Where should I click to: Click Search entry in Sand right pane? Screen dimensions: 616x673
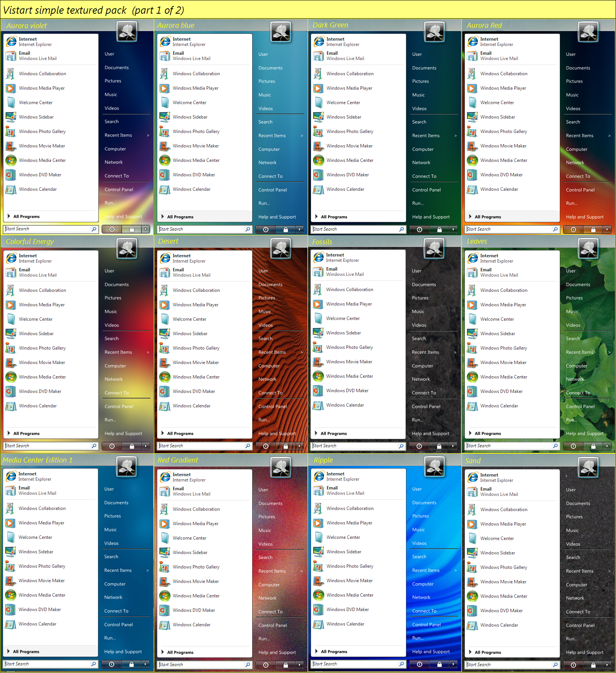tap(573, 557)
